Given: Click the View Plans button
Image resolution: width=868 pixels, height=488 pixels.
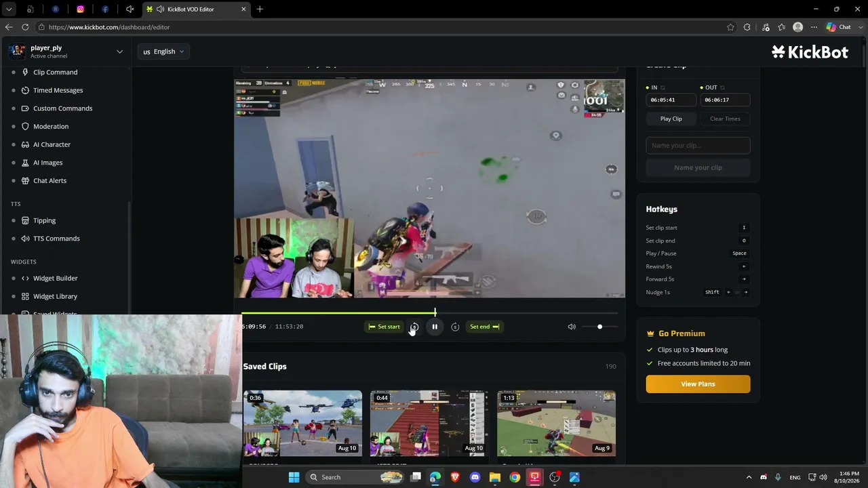Looking at the screenshot, I should [698, 384].
